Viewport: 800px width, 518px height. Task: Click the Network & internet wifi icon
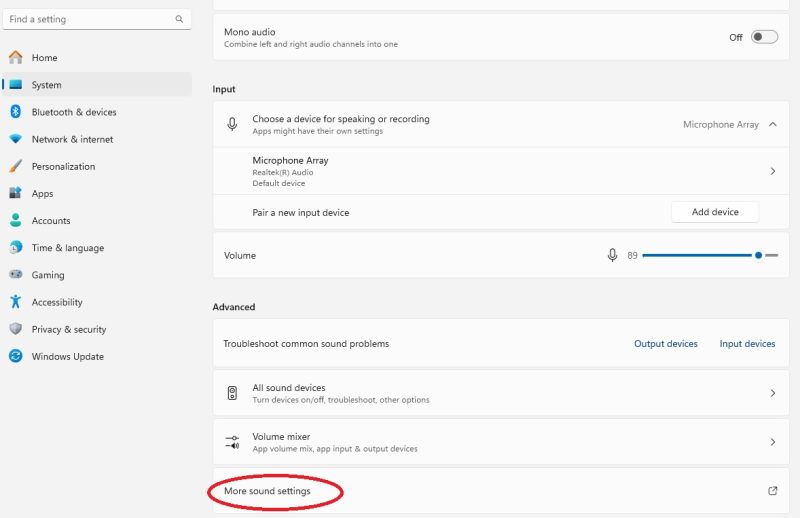click(x=15, y=139)
